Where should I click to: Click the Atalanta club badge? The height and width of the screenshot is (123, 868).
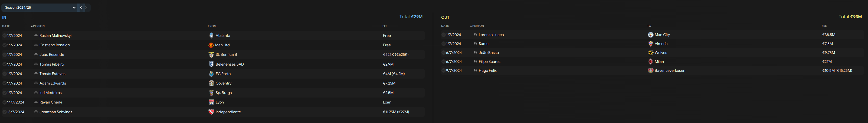[x=211, y=35]
